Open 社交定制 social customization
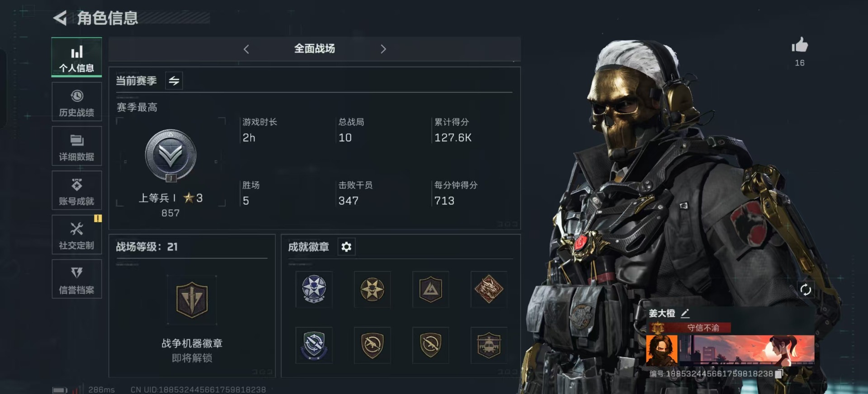 [77, 235]
